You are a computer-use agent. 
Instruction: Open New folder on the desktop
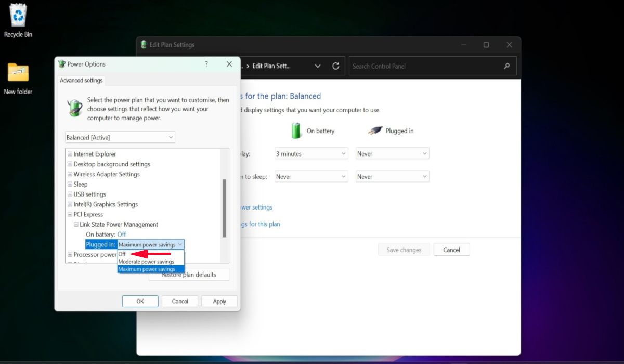[17, 73]
